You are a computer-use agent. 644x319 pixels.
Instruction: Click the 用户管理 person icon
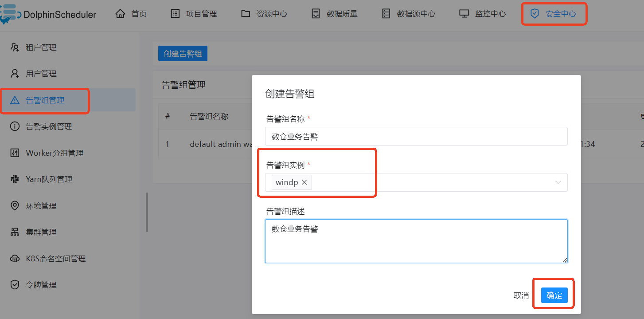point(15,74)
